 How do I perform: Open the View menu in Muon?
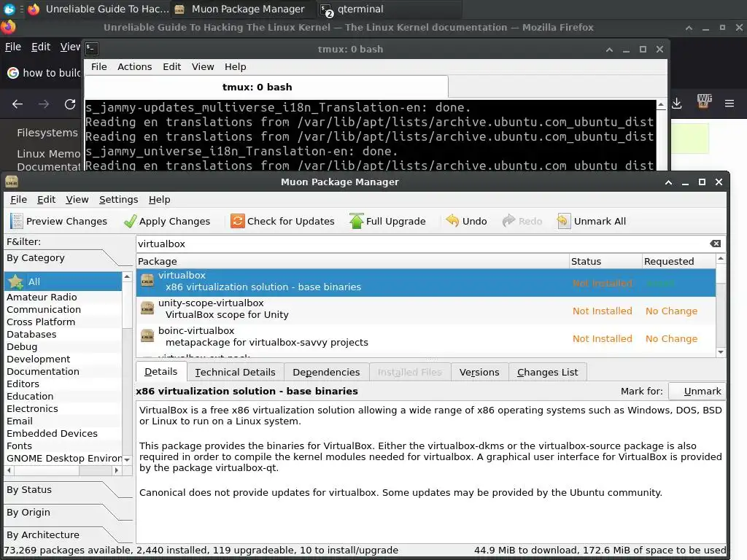point(77,200)
